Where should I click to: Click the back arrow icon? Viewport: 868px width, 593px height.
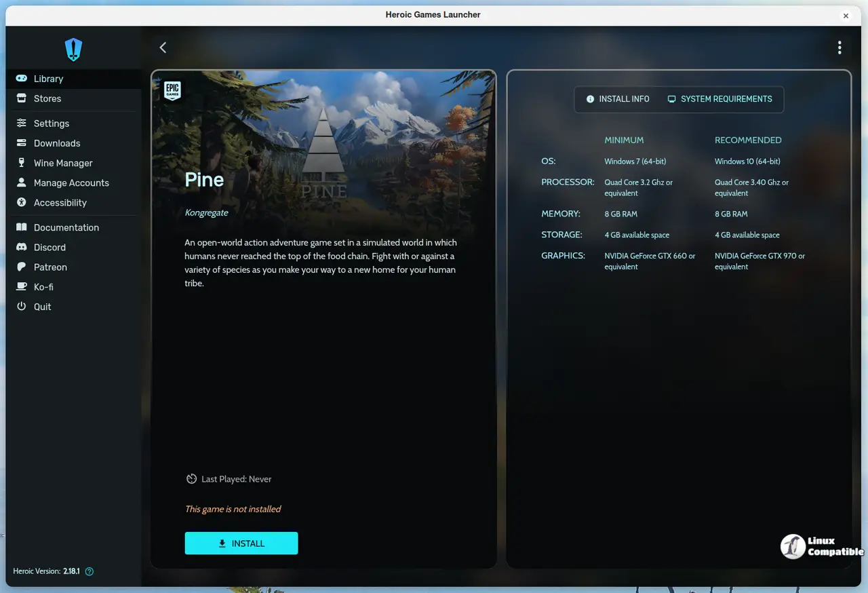click(x=163, y=47)
